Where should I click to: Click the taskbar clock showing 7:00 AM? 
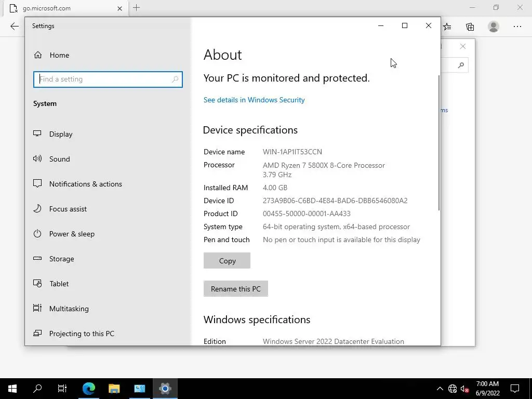[487, 389]
